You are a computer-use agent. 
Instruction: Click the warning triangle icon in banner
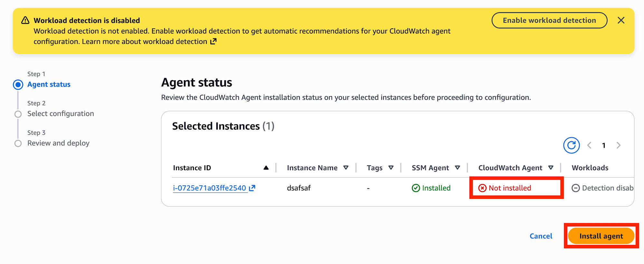(x=25, y=20)
